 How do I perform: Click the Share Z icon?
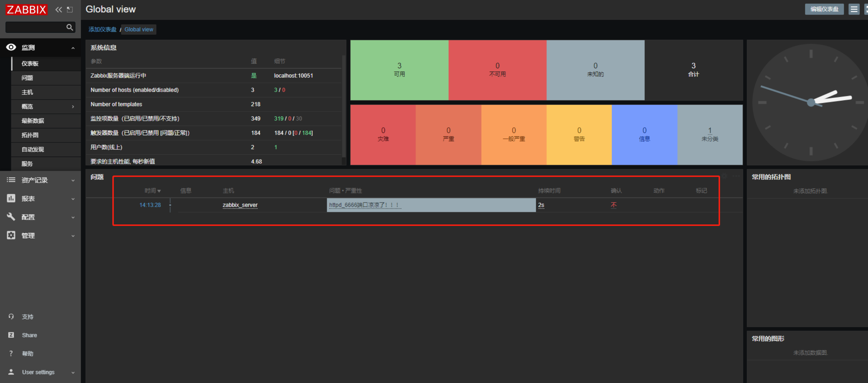tap(11, 335)
